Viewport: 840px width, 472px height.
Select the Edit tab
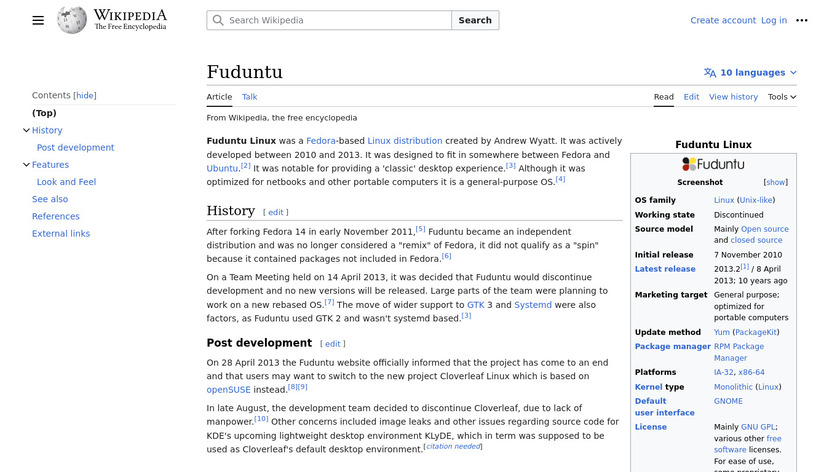click(x=691, y=97)
